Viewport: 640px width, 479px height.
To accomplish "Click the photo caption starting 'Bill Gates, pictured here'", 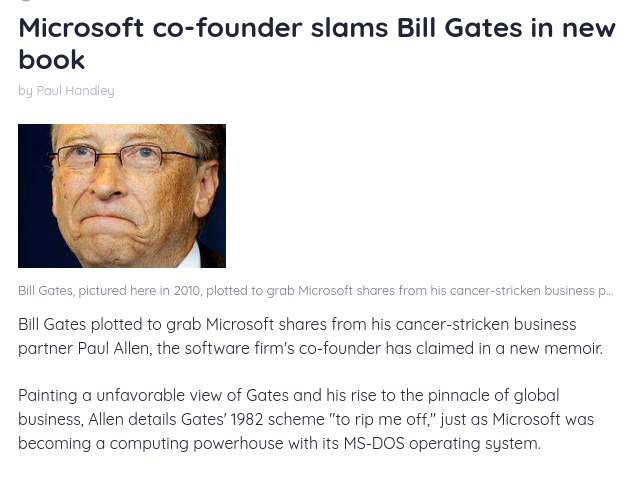I will (316, 291).
